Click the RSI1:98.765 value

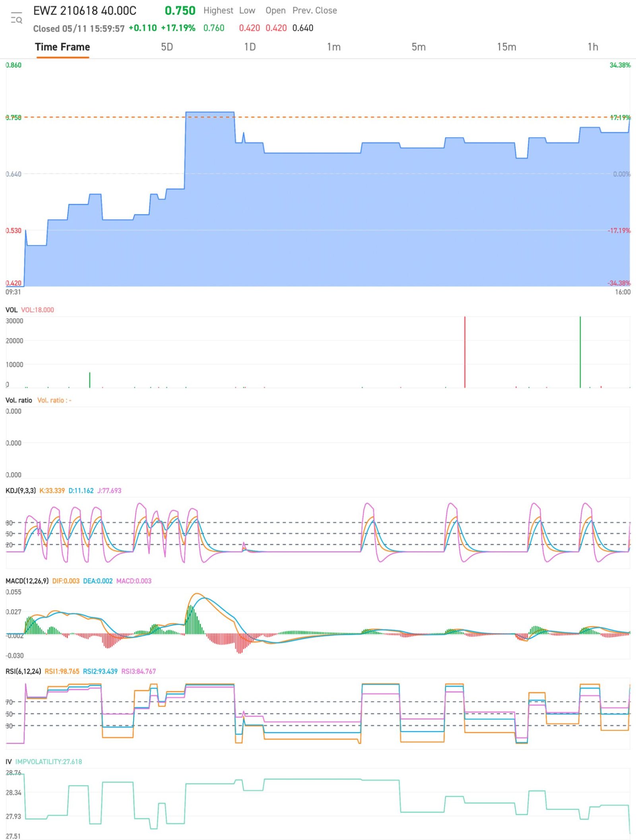pyautogui.click(x=62, y=671)
